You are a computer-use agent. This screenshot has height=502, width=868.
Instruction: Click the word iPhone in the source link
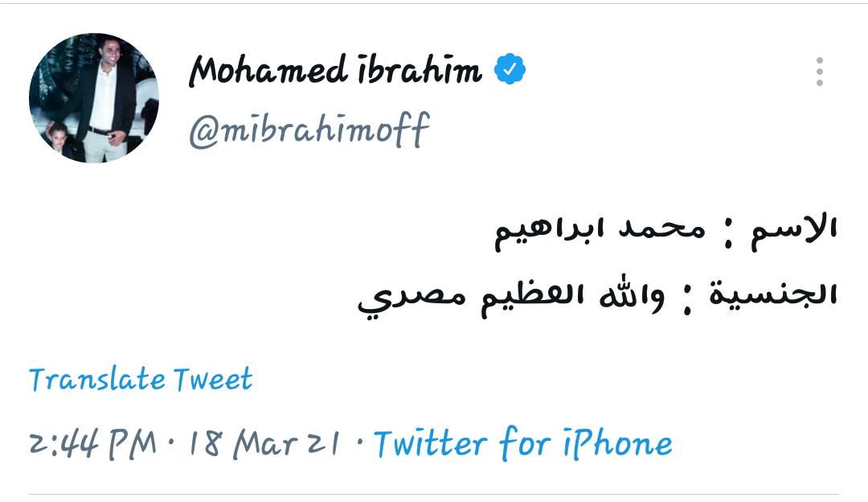pos(619,443)
